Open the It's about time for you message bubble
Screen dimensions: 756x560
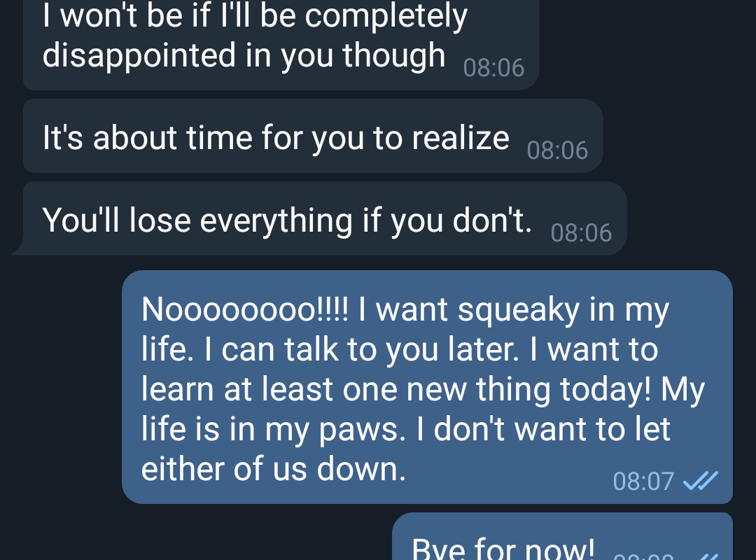tap(313, 136)
